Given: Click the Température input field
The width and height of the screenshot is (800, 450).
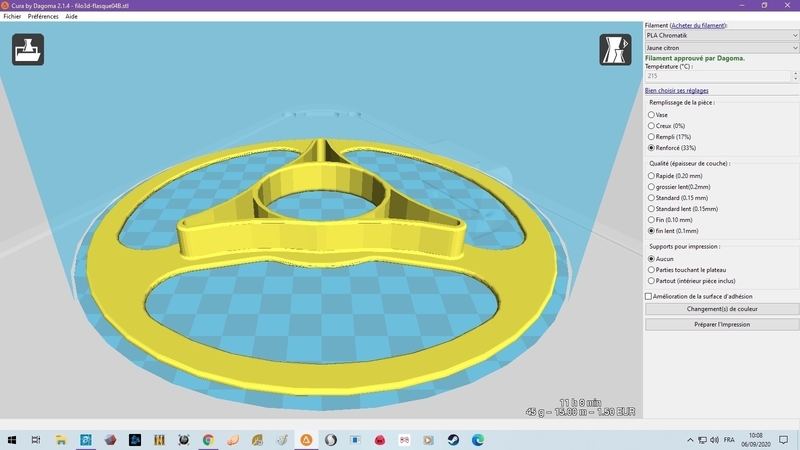Looking at the screenshot, I should (718, 76).
